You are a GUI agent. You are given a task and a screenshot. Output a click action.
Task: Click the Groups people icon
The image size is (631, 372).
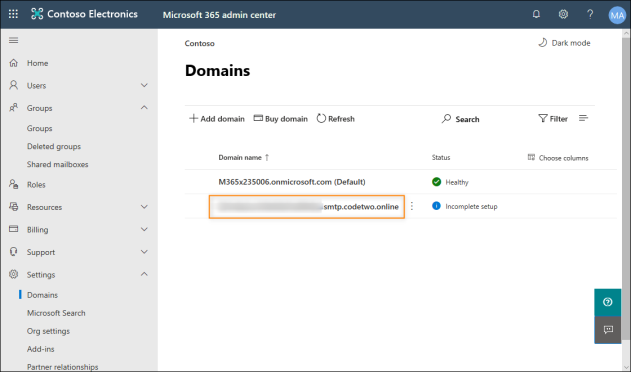point(14,107)
